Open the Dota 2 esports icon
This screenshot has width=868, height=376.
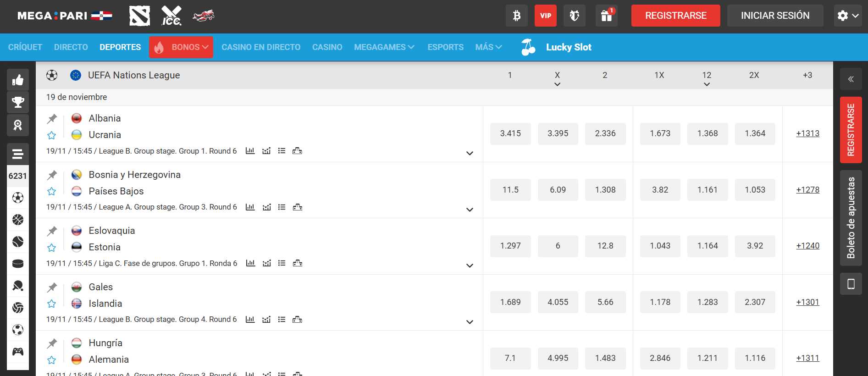click(x=139, y=16)
